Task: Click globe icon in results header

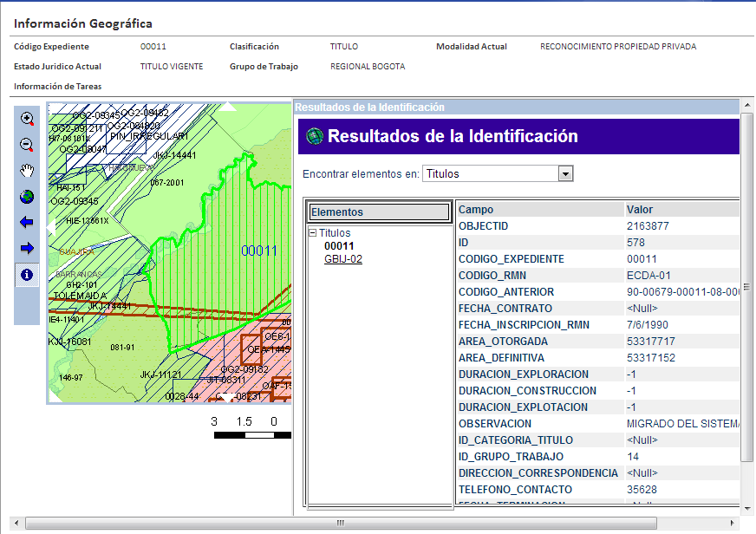Action: 315,136
